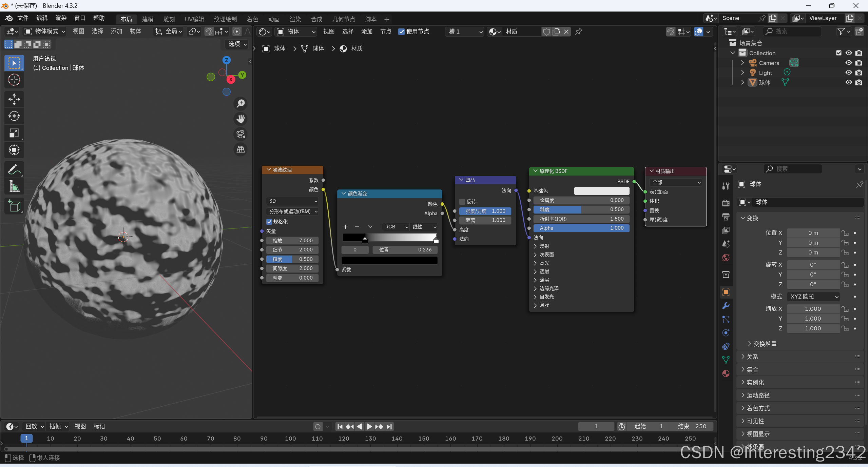
Task: Select the Move tool in the viewport toolbar
Action: click(x=14, y=99)
